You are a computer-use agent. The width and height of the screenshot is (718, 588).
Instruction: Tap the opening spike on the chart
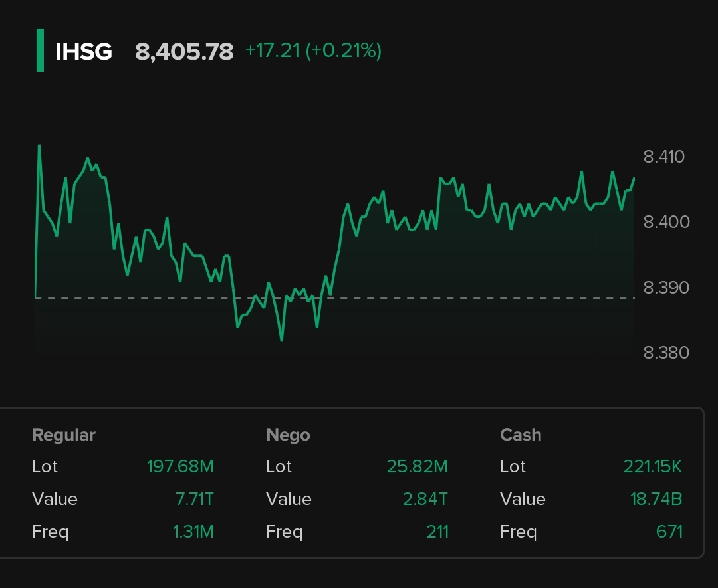[x=39, y=147]
